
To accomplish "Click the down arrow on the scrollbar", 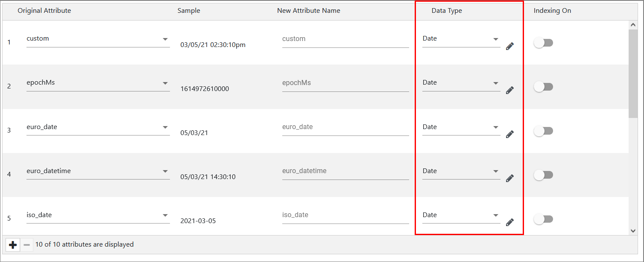I will (x=633, y=230).
